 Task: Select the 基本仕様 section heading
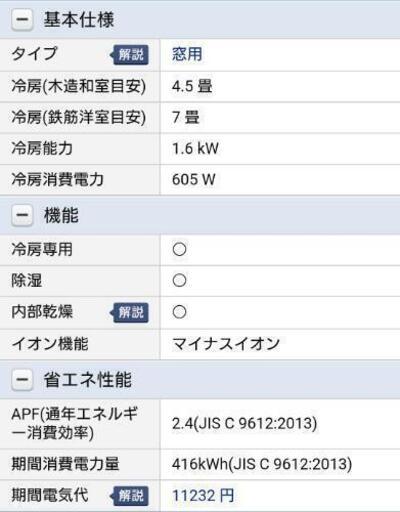tap(79, 19)
